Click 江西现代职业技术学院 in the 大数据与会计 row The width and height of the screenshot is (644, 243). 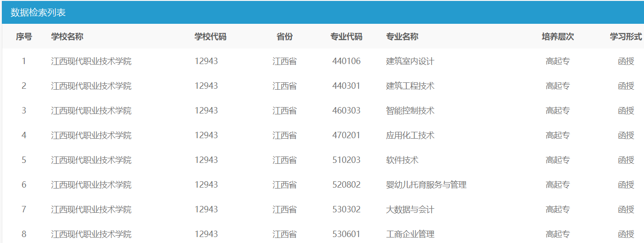(91, 209)
